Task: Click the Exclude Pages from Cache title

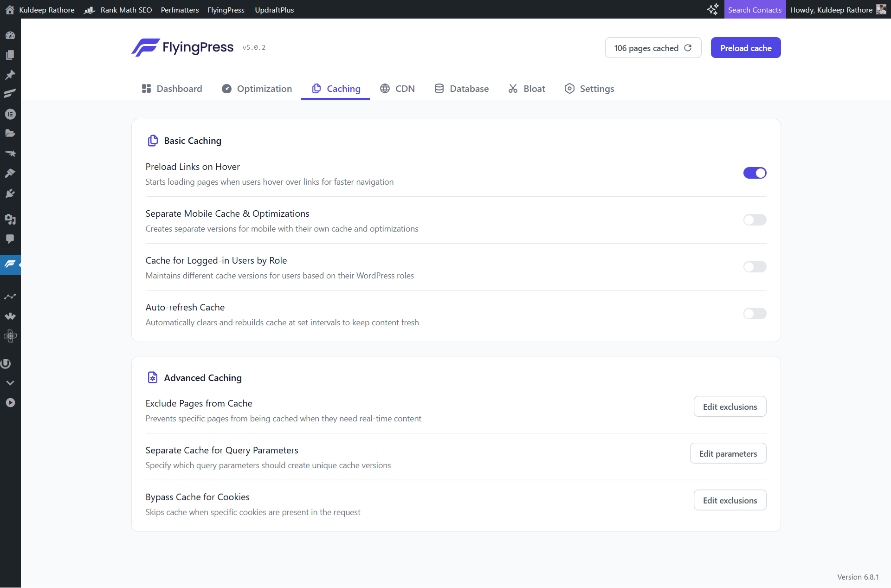Action: pyautogui.click(x=199, y=403)
